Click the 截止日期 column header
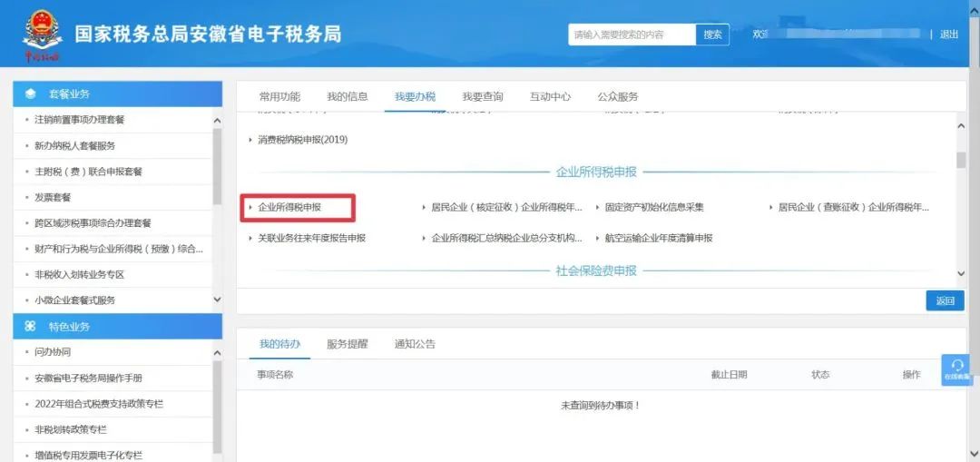Screen dimensions: 980x462 click(729, 375)
